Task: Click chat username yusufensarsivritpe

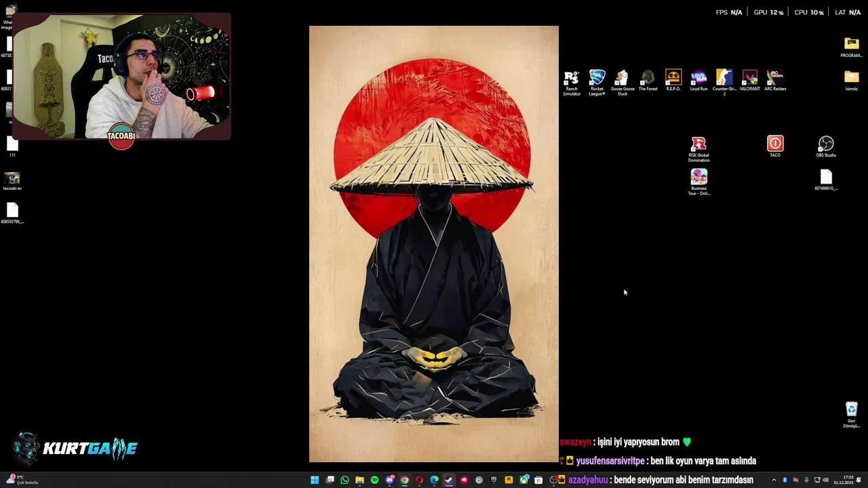Action: click(x=610, y=461)
